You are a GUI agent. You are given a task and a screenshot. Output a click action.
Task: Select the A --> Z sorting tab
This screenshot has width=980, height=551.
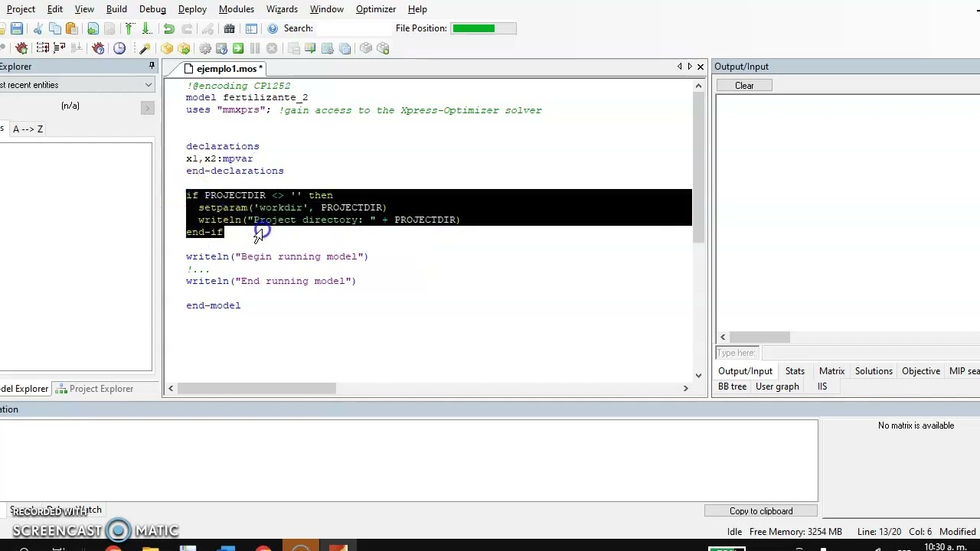[28, 129]
